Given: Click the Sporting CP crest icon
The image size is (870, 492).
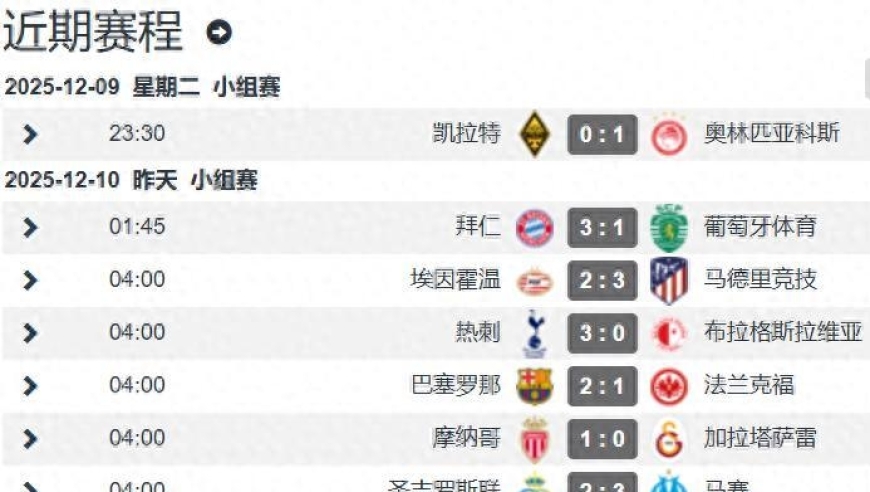Looking at the screenshot, I should pyautogui.click(x=667, y=228).
